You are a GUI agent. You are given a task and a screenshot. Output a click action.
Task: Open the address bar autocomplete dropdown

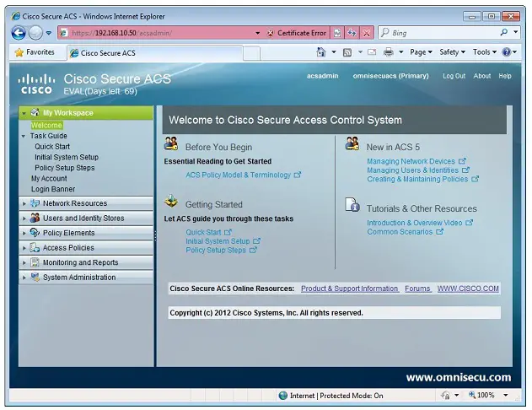[x=257, y=33]
